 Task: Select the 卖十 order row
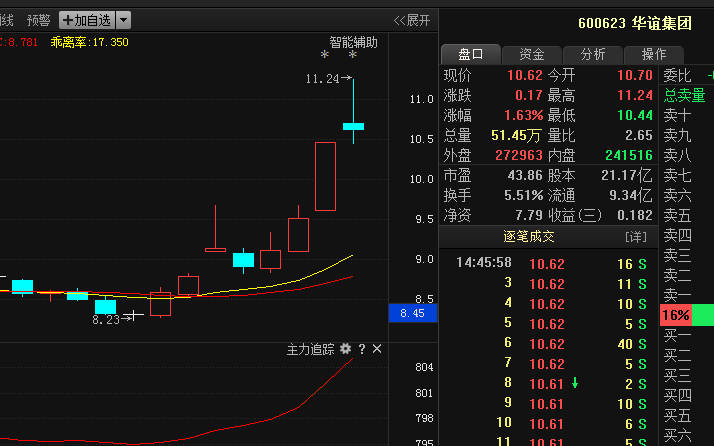tap(687, 115)
